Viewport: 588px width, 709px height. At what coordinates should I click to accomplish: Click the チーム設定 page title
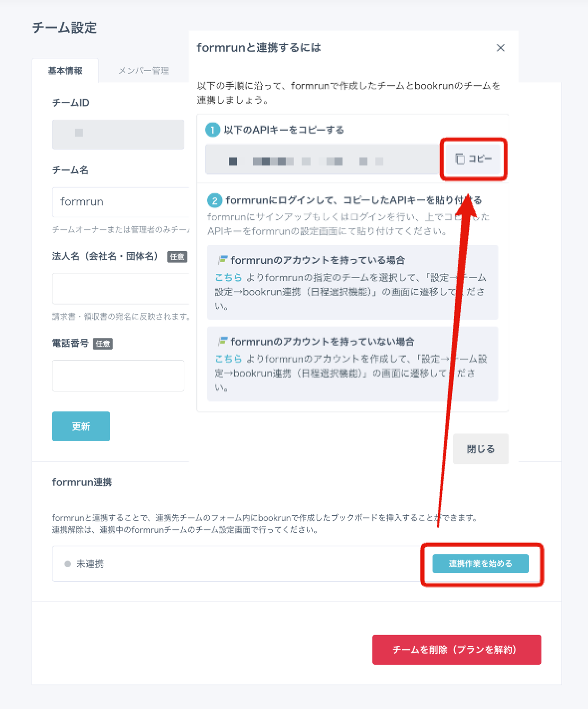(x=64, y=28)
